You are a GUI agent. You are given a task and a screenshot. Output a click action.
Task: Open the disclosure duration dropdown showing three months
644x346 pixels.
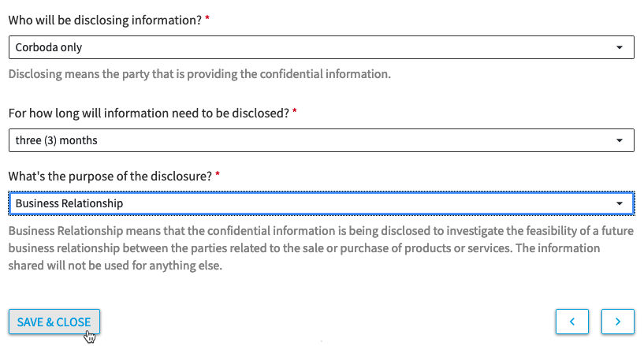tap(321, 140)
